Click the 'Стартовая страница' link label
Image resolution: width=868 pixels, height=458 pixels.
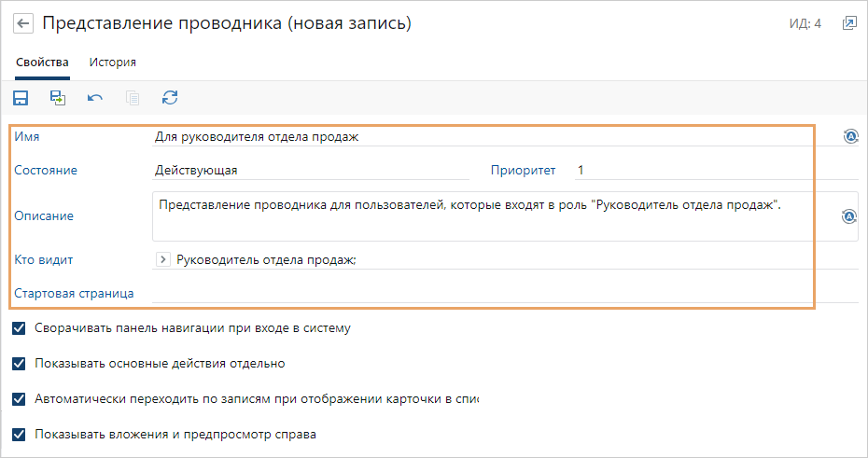coord(74,293)
